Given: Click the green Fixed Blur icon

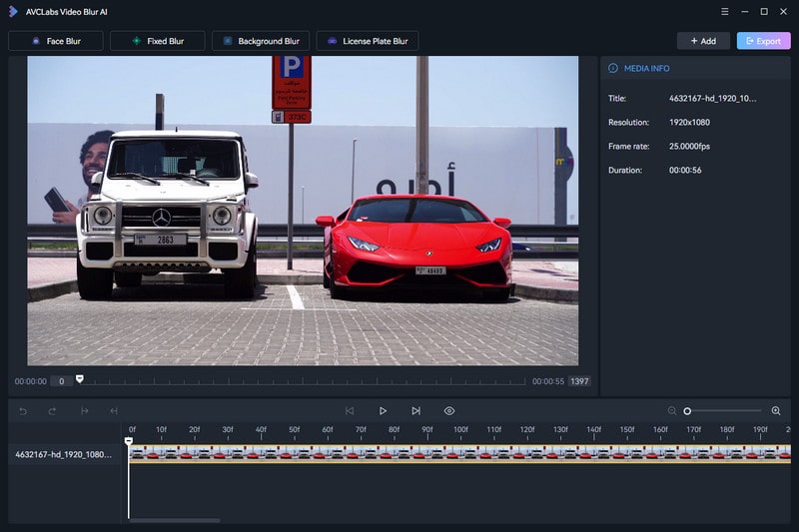Looking at the screenshot, I should (136, 41).
